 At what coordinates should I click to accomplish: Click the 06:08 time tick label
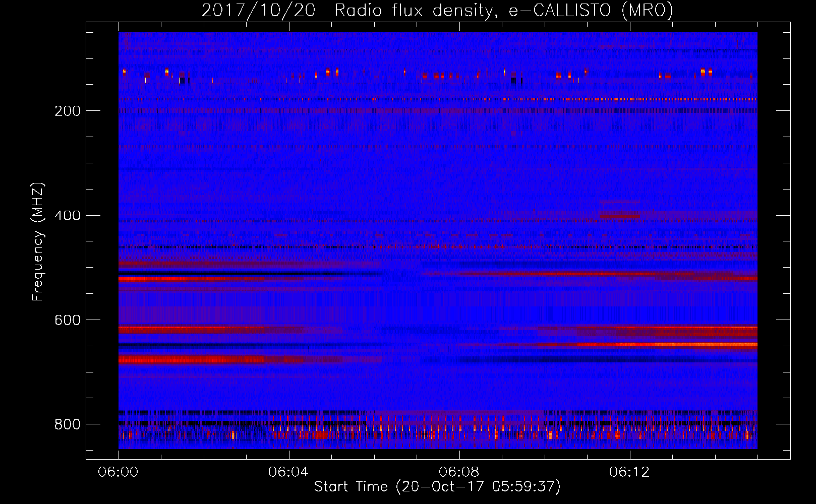tap(459, 472)
